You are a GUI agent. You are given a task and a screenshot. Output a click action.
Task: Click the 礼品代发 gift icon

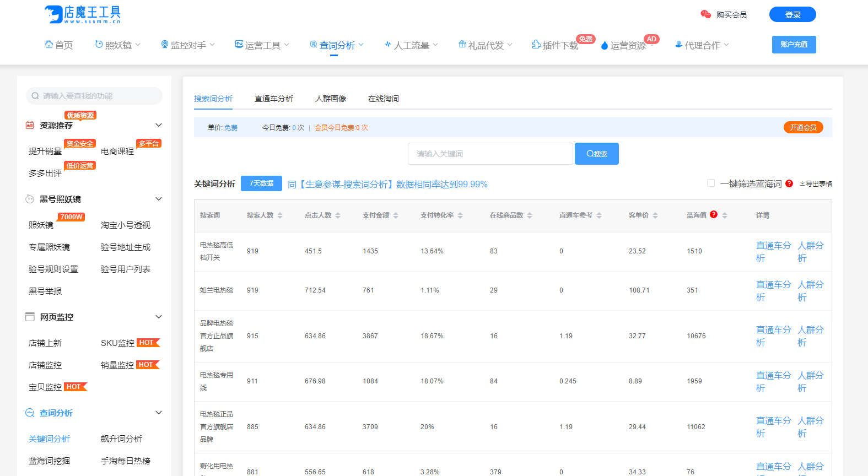click(x=462, y=45)
